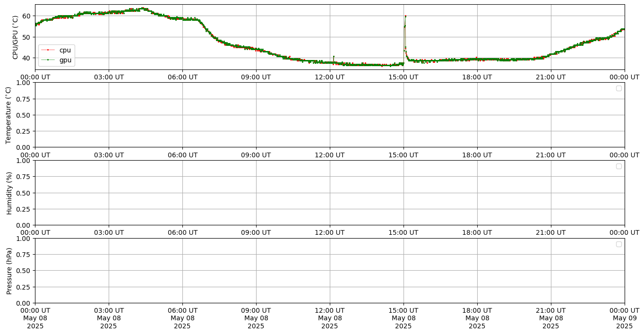Click the '0.50' tick on the Humidity axis
The height and width of the screenshot is (334, 644).
[x=24, y=193]
